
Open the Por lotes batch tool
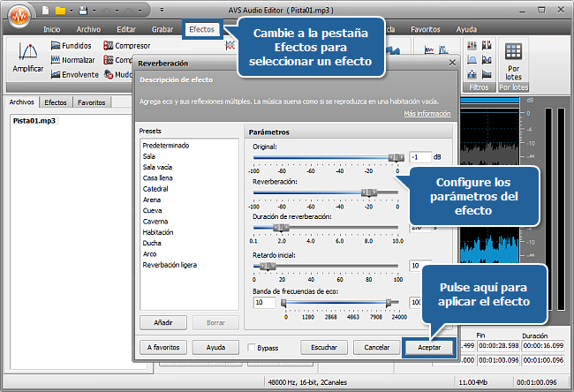click(513, 59)
